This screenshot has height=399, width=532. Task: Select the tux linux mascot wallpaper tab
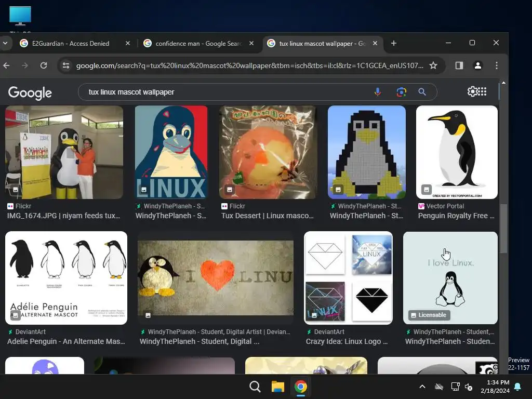[x=322, y=43]
